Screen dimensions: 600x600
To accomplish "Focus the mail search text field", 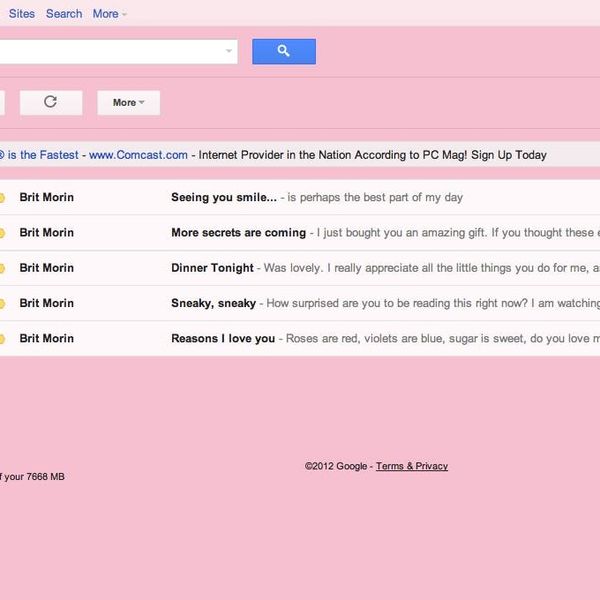I will coord(110,51).
